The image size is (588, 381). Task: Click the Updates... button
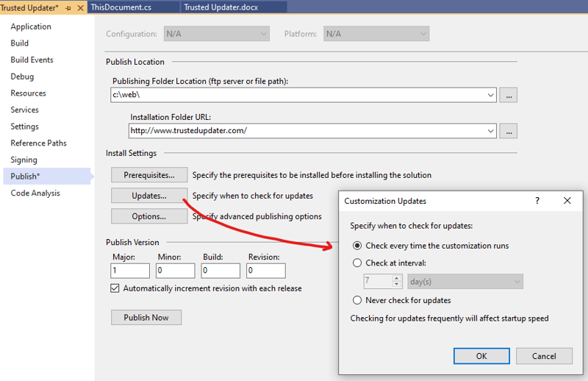(149, 196)
